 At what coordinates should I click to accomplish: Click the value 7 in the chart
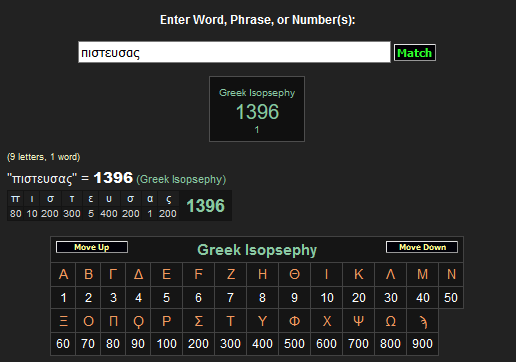coord(230,297)
